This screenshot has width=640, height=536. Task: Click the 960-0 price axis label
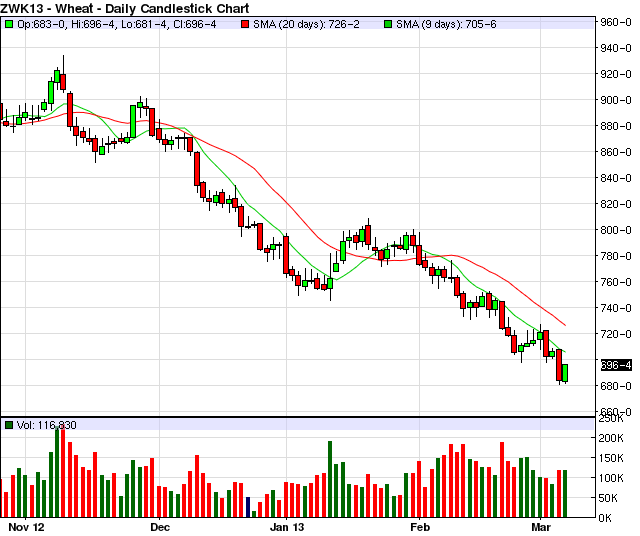point(616,22)
